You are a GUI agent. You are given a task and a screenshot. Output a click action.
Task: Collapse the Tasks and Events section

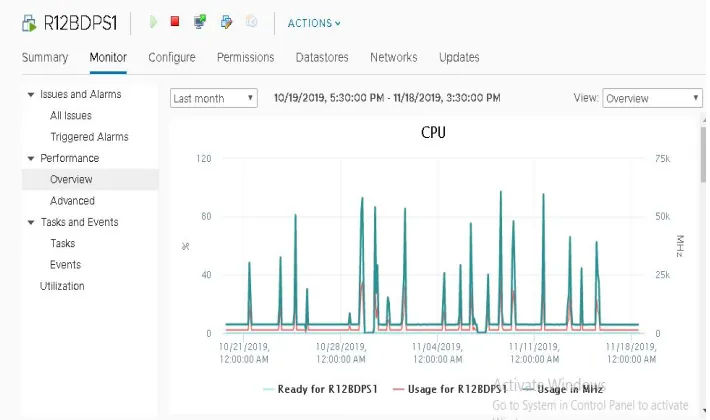[31, 222]
